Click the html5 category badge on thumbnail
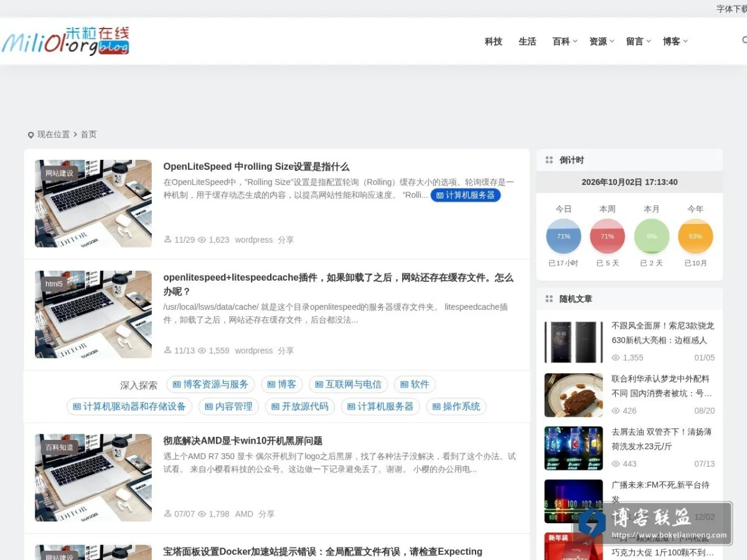This screenshot has height=560, width=747. [x=54, y=284]
